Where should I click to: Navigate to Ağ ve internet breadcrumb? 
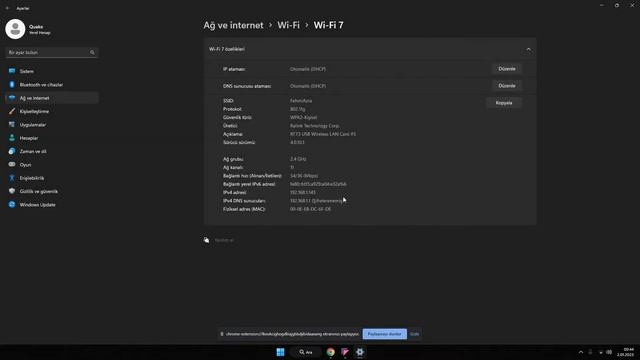pos(233,25)
